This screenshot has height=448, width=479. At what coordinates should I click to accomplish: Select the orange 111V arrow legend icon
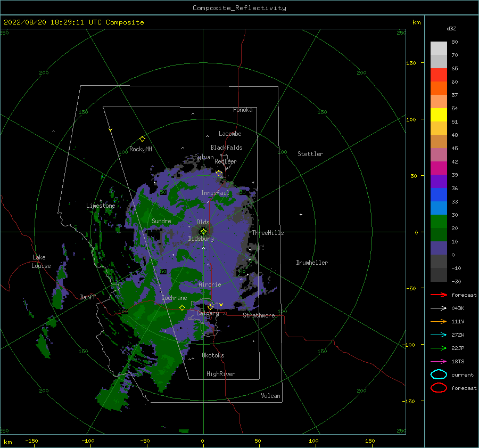click(439, 321)
